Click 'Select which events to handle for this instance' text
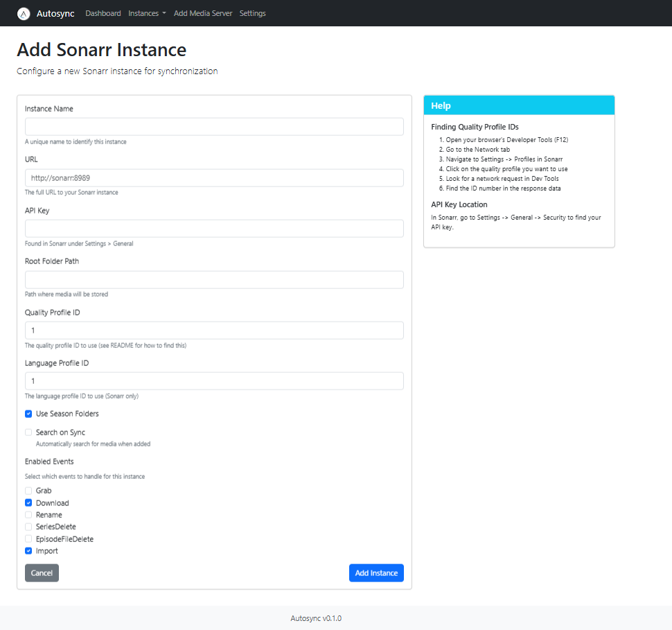 point(85,476)
